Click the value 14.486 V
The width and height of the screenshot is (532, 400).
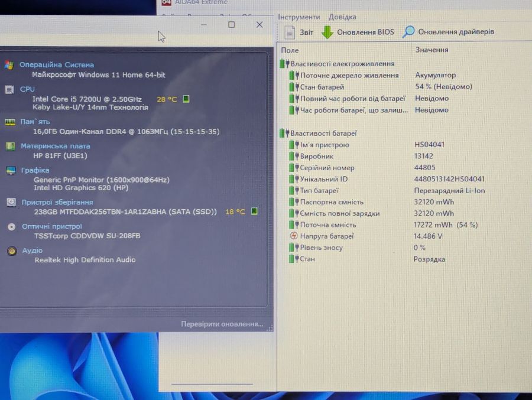pyautogui.click(x=427, y=236)
